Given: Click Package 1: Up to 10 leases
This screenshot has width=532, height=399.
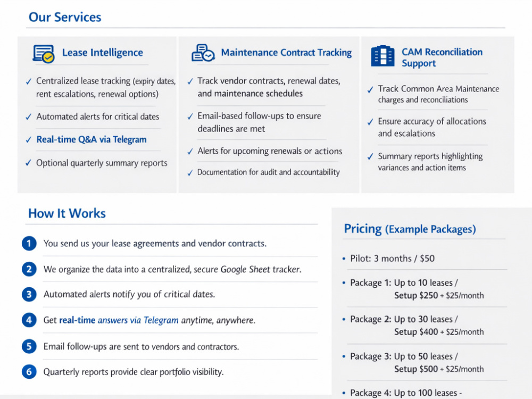Looking at the screenshot, I should pos(404,283).
